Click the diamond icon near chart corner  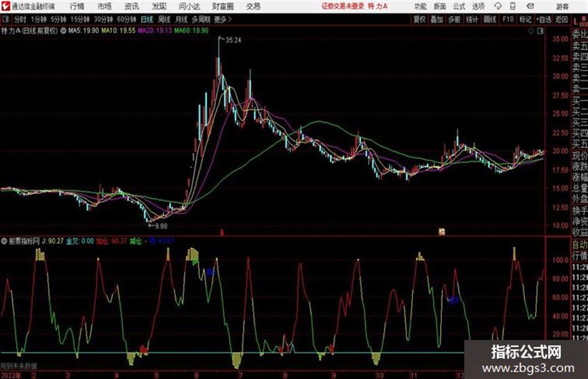tap(531, 31)
